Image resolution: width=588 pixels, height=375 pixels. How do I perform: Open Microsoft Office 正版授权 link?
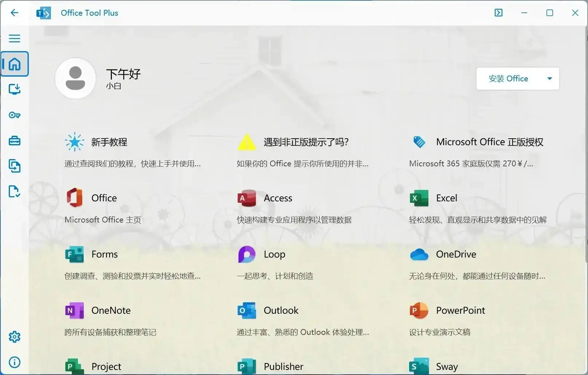coord(490,142)
